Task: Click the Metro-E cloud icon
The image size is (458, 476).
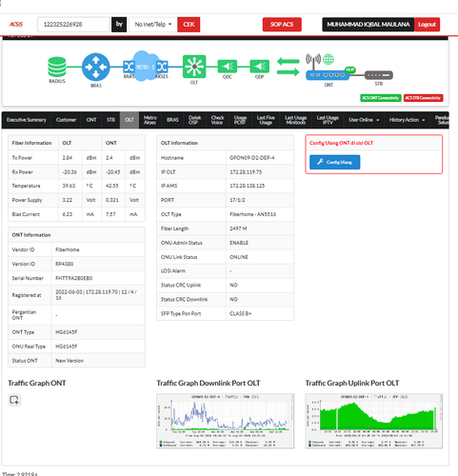Action: (145, 67)
